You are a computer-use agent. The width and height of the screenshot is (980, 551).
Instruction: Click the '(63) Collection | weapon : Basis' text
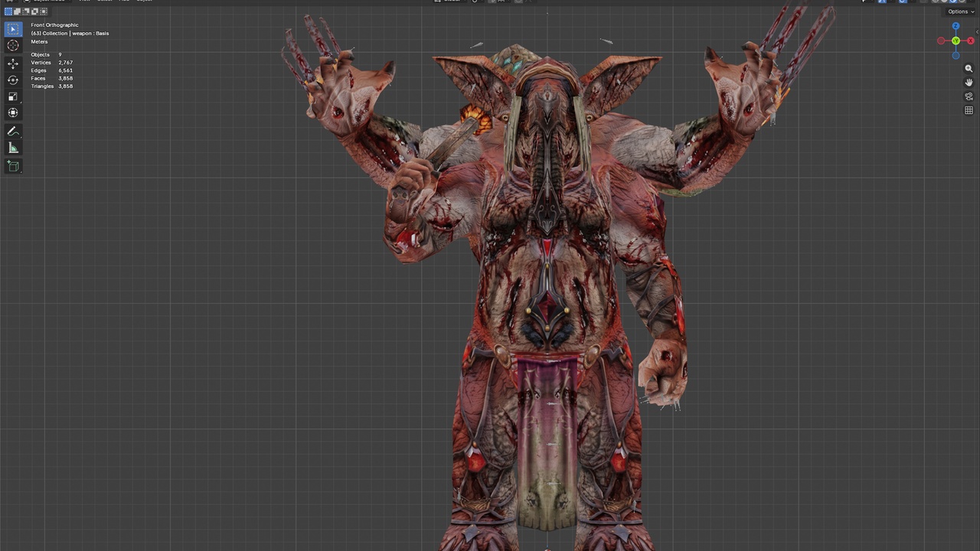point(70,34)
